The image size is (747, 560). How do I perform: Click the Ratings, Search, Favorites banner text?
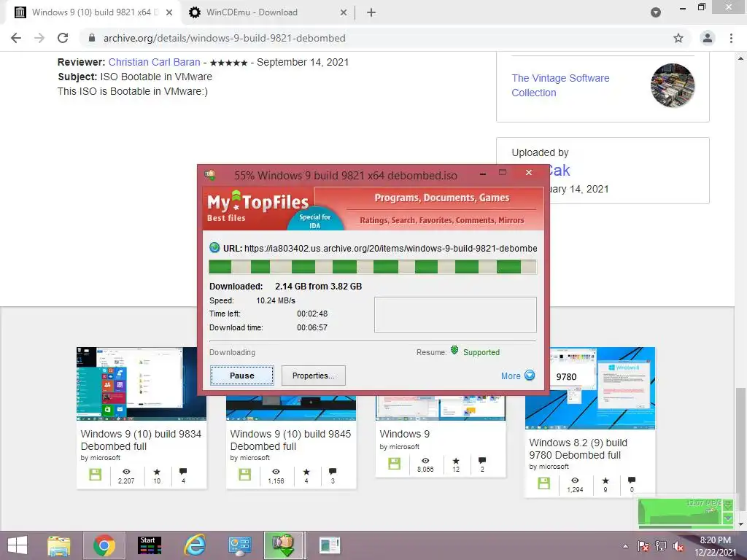tap(441, 220)
